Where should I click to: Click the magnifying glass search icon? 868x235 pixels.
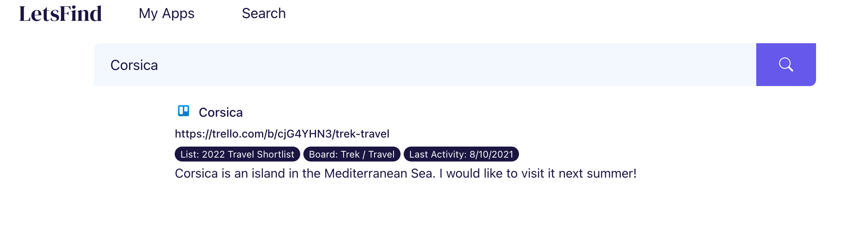[786, 64]
